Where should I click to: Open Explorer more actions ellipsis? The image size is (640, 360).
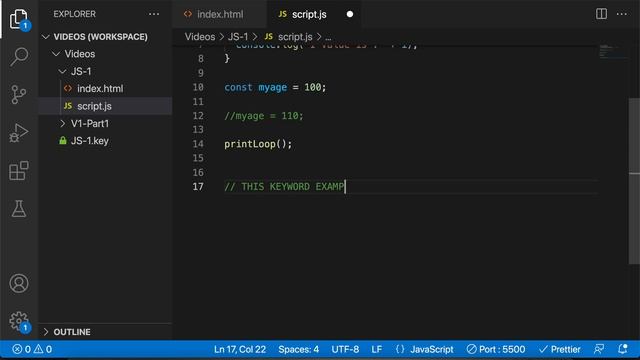tap(154, 14)
